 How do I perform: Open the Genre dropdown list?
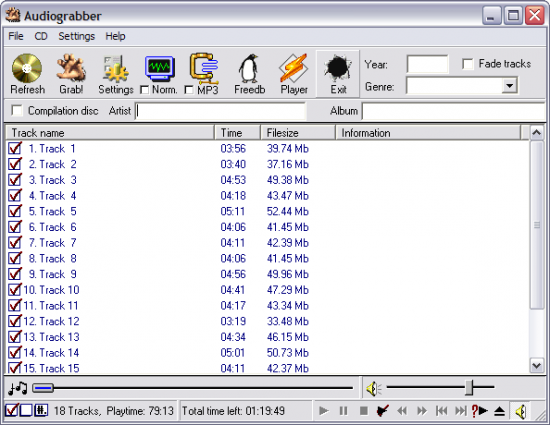coord(509,86)
